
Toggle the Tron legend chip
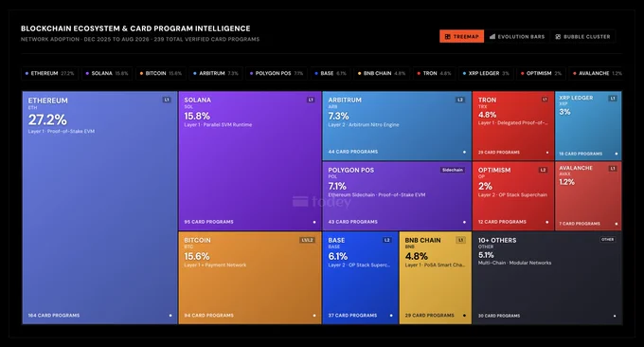434,73
